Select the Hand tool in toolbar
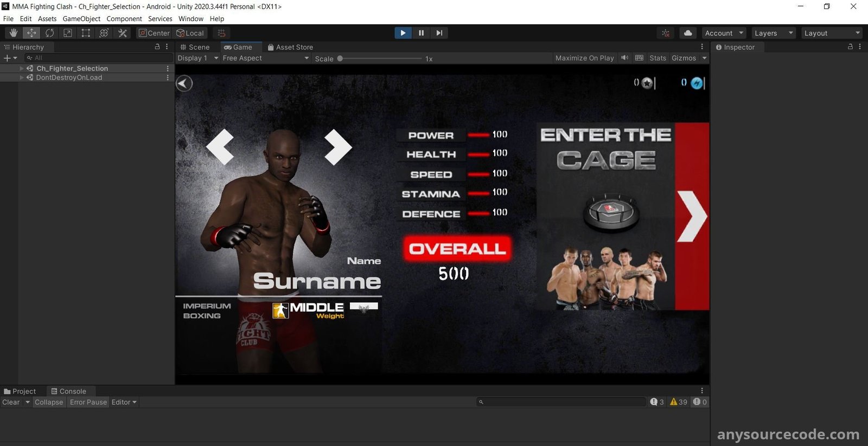The width and height of the screenshot is (868, 446). click(14, 33)
